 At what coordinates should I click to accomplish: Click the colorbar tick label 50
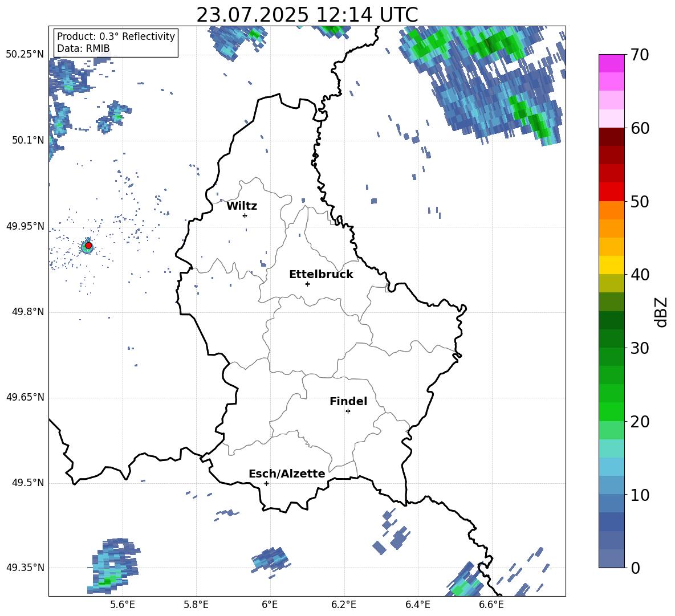pos(640,202)
